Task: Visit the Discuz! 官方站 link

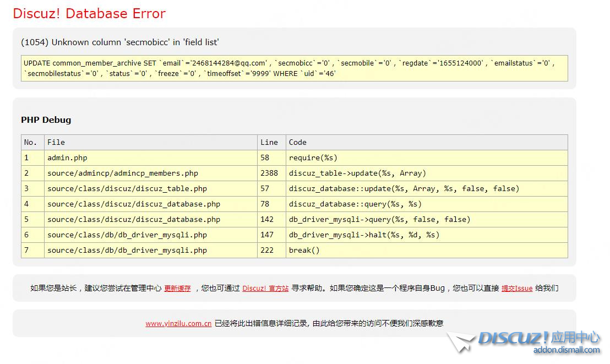Action: click(x=265, y=289)
